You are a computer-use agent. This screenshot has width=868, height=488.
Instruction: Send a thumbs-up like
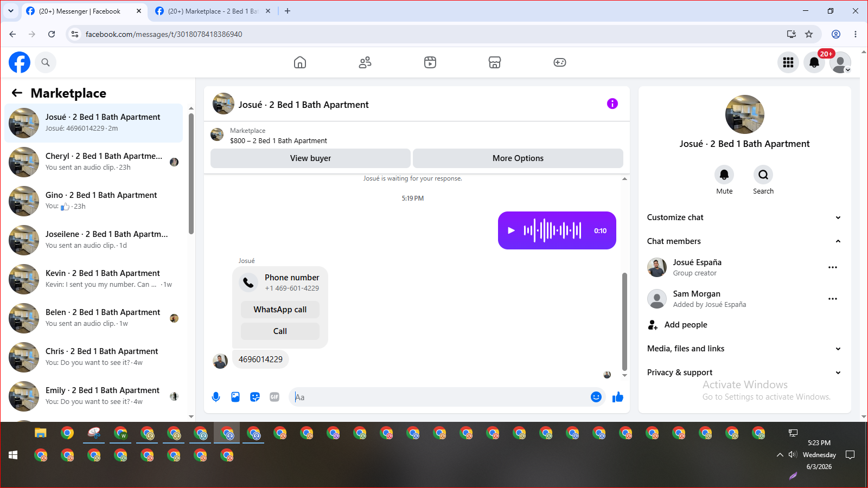[618, 397]
